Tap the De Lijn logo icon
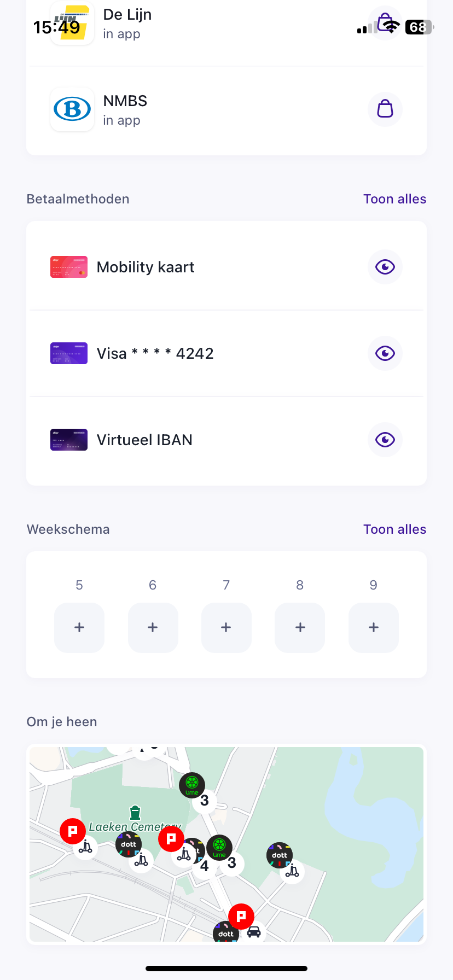Viewport: 453px width, 980px height. point(72,23)
